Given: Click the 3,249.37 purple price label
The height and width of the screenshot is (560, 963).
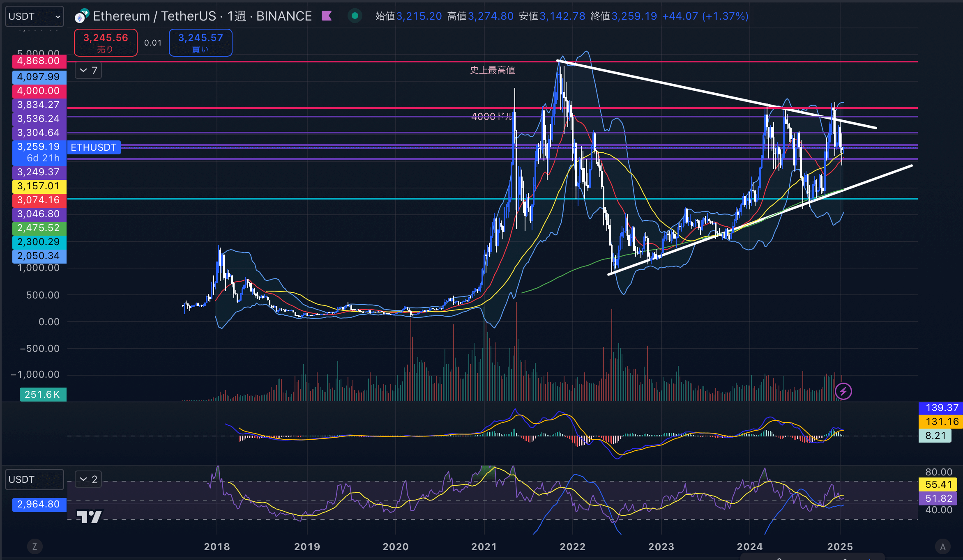Looking at the screenshot, I should [39, 172].
